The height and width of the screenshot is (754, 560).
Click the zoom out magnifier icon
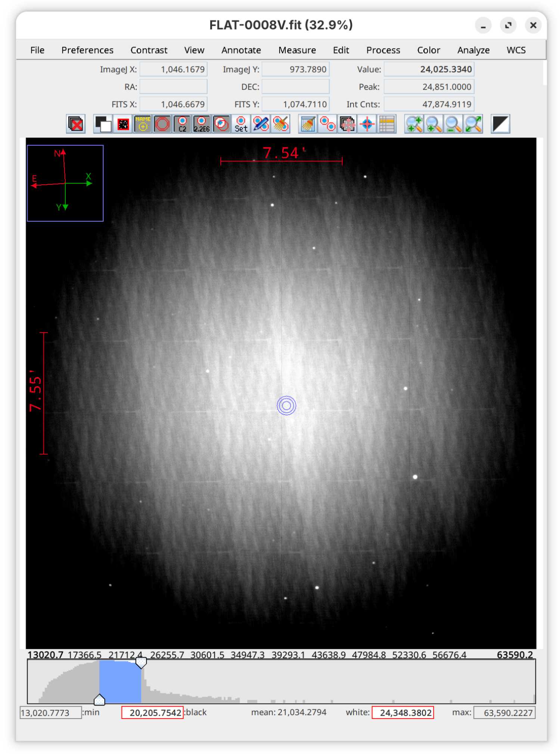click(453, 124)
